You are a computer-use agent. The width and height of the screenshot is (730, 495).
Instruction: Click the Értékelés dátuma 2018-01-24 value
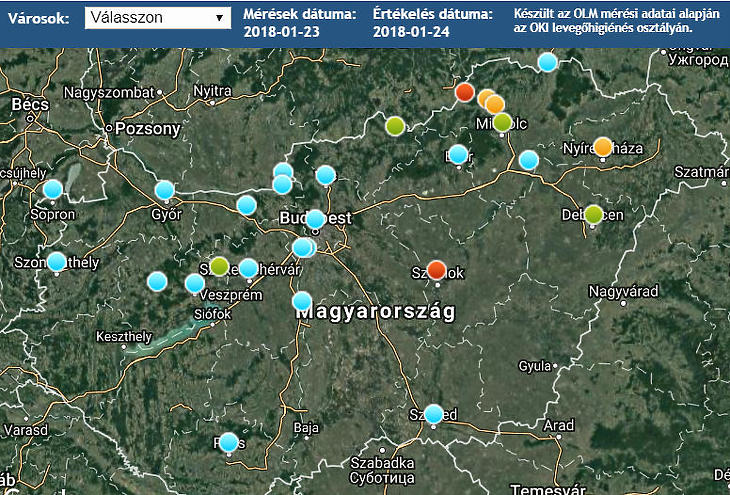(411, 32)
